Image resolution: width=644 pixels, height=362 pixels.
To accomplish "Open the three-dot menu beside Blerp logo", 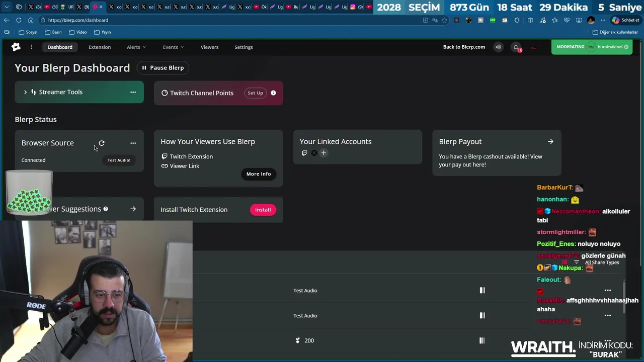I will [x=31, y=47].
